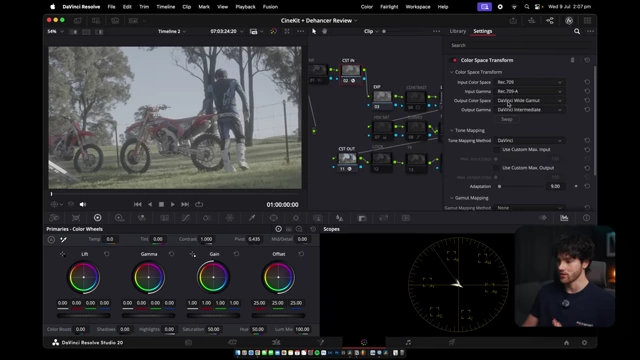Open the Output Color Space dropdown
This screenshot has width=640, height=360.
click(529, 100)
